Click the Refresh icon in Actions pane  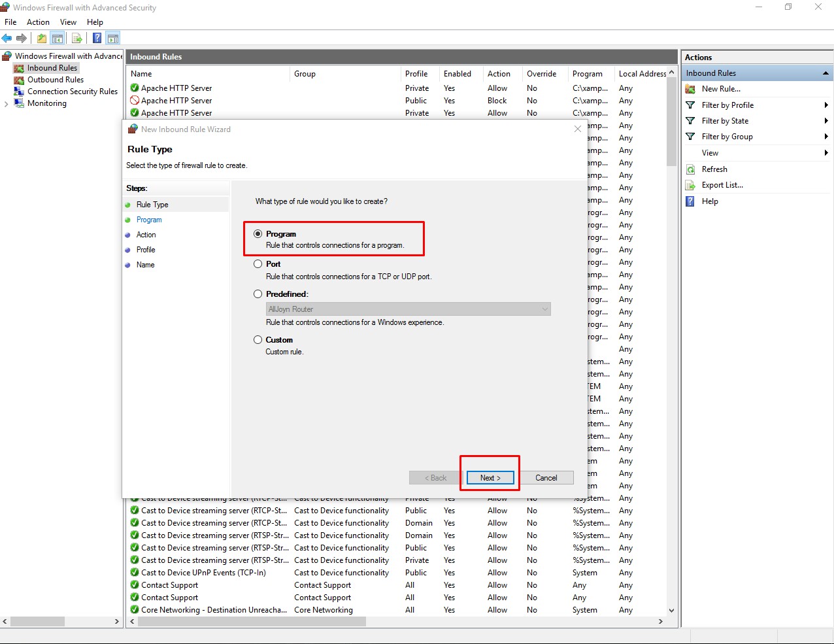point(690,169)
